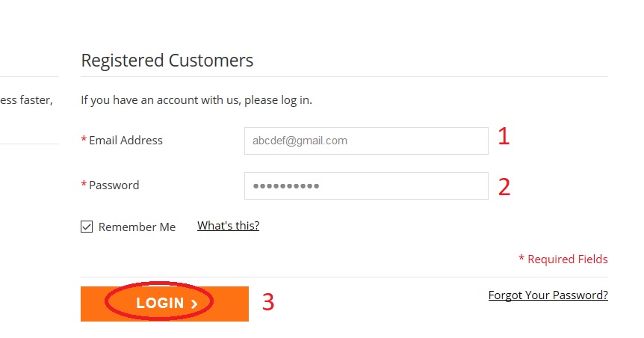Click the red number 1 annotation

(x=504, y=137)
